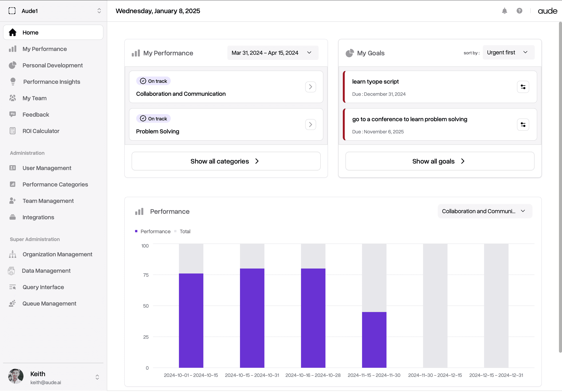
Task: Open the My Performance section icon in sidebar
Action: 13,49
